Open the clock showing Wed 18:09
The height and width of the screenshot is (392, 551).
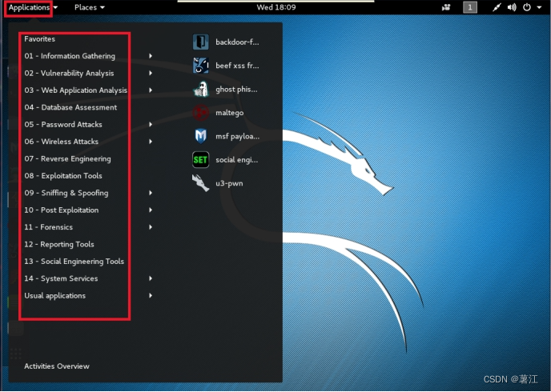(276, 7)
